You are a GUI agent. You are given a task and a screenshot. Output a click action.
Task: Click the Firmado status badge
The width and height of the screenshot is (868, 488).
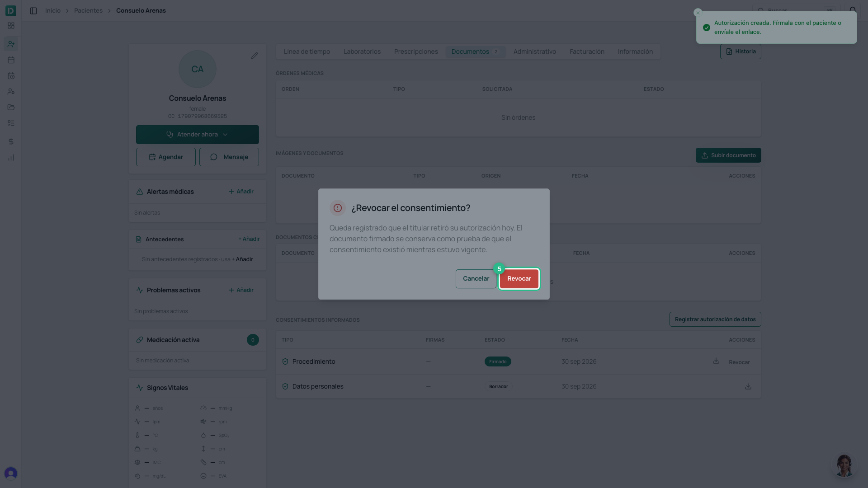pyautogui.click(x=498, y=361)
